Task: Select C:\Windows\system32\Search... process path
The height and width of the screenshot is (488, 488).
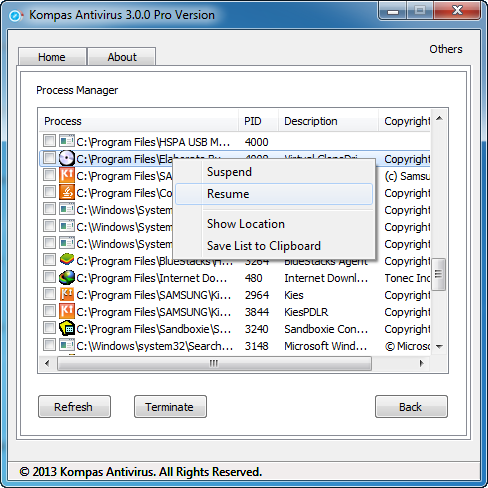Action: point(154,346)
